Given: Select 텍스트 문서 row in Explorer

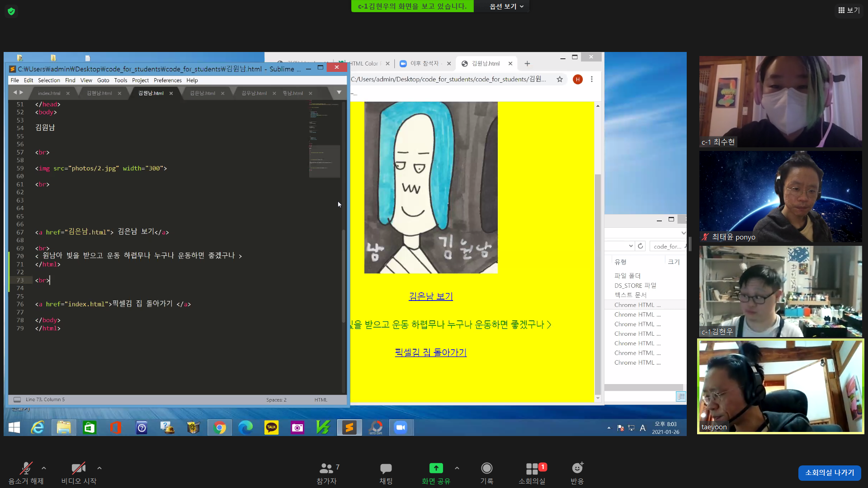Looking at the screenshot, I should tap(630, 295).
